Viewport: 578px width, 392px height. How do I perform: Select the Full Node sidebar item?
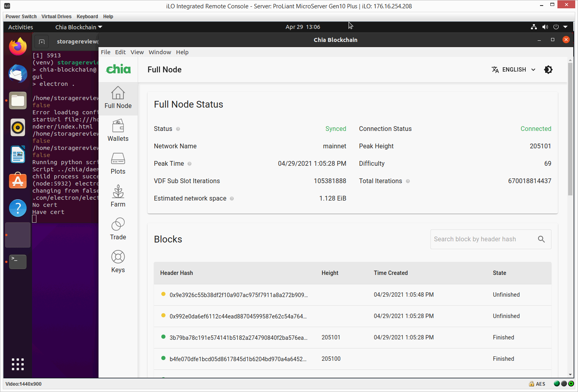click(117, 98)
